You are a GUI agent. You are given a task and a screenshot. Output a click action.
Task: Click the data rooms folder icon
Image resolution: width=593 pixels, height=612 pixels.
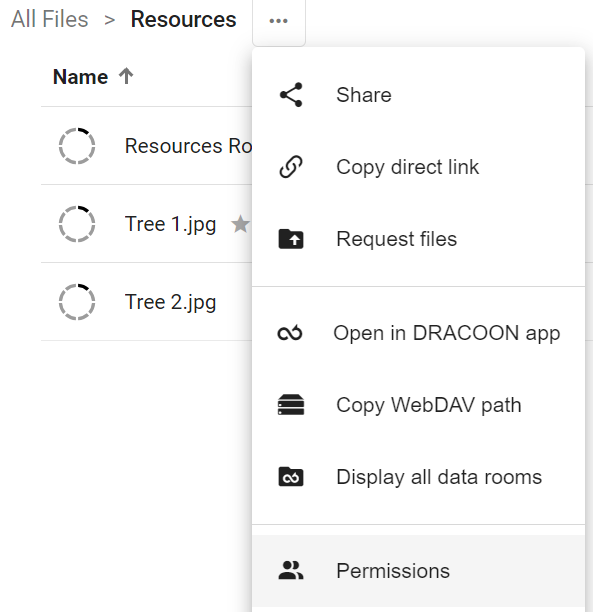click(x=291, y=477)
